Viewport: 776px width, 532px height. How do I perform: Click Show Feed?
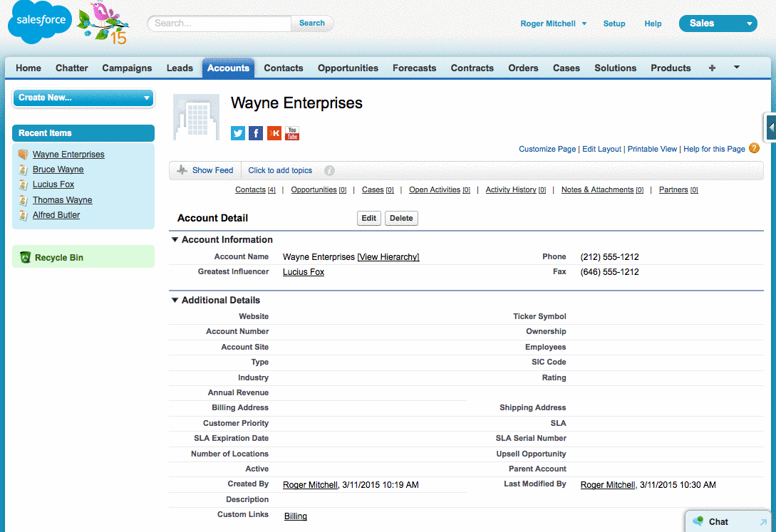[x=212, y=170]
